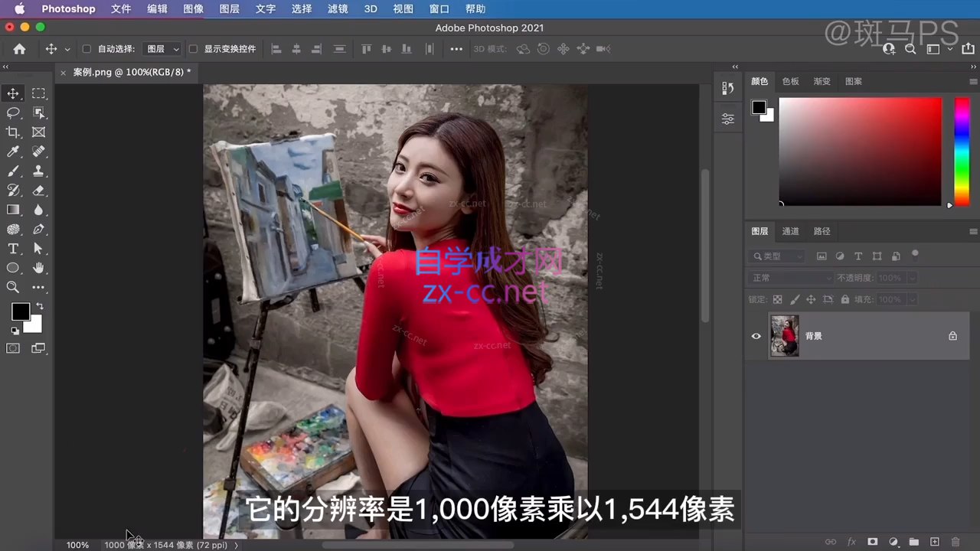Image resolution: width=980 pixels, height=551 pixels.
Task: Select the Move tool
Action: pyautogui.click(x=13, y=93)
